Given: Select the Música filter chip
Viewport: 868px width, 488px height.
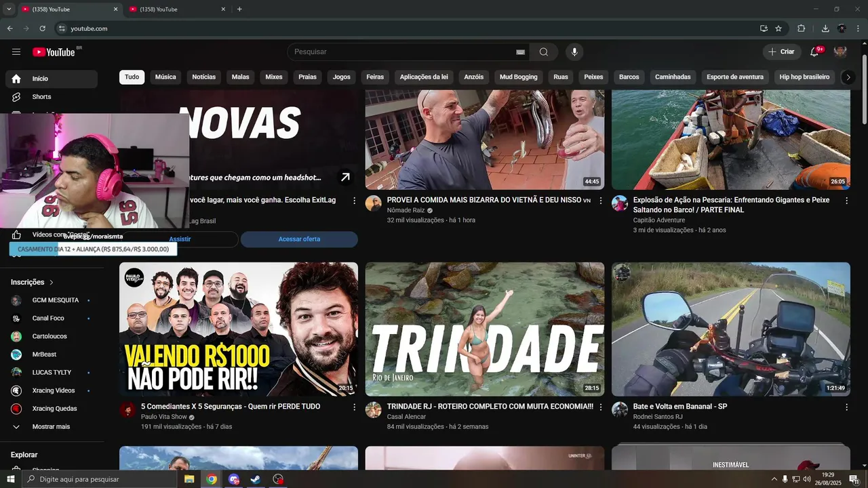Looking at the screenshot, I should pos(165,77).
